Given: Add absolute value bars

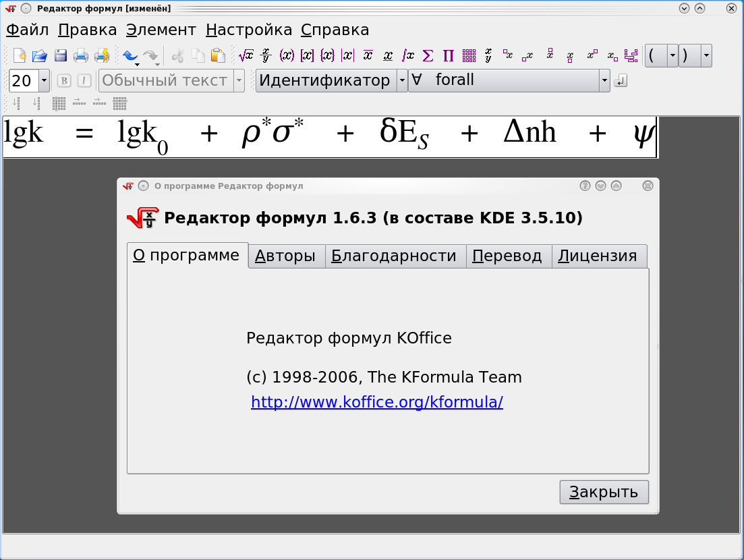Looking at the screenshot, I should pyautogui.click(x=348, y=55).
